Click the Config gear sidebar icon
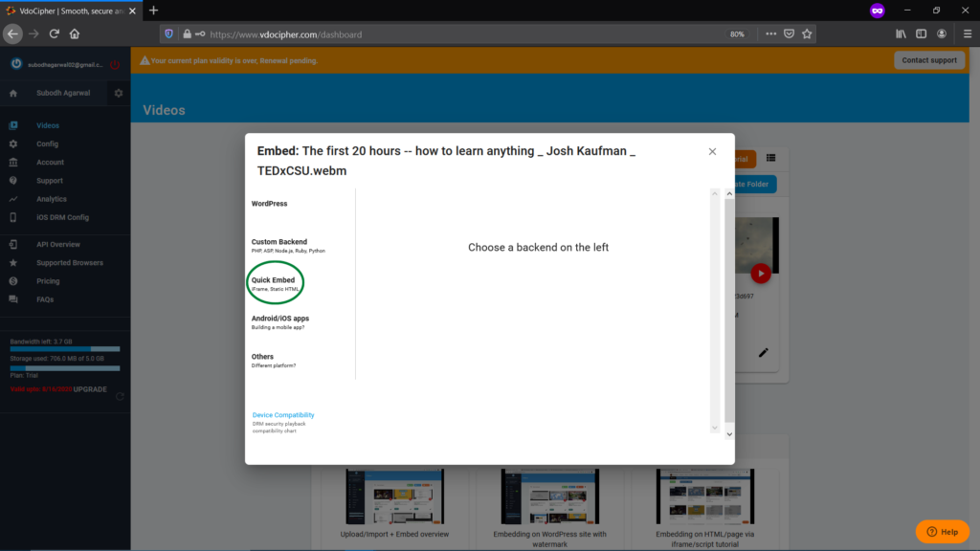The width and height of the screenshot is (980, 551). coord(13,143)
